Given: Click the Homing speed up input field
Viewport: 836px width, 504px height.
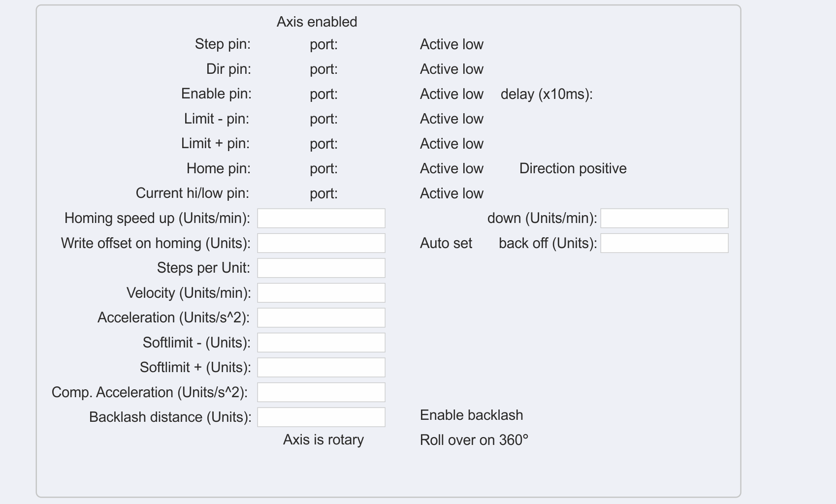Looking at the screenshot, I should click(x=321, y=218).
